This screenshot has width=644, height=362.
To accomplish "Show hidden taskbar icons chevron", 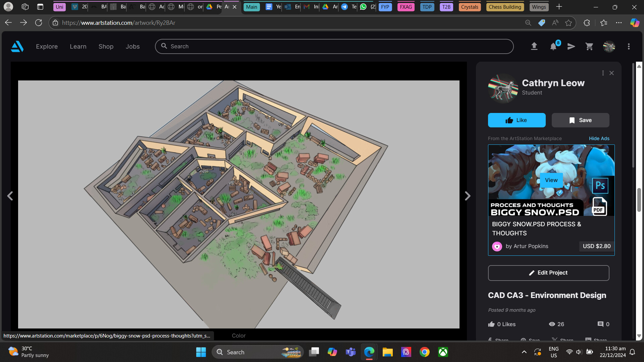I will tap(524, 352).
